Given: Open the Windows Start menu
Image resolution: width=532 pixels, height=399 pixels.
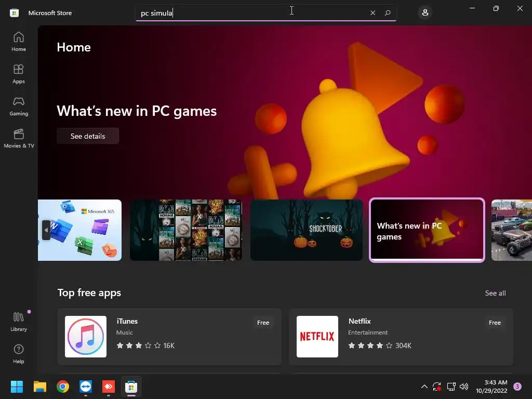Looking at the screenshot, I should click(x=17, y=387).
